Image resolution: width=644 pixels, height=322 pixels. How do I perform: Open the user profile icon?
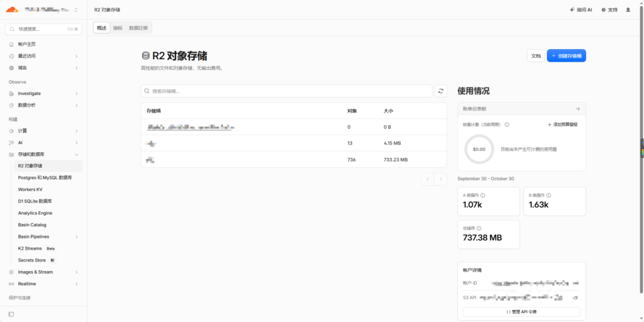click(628, 10)
